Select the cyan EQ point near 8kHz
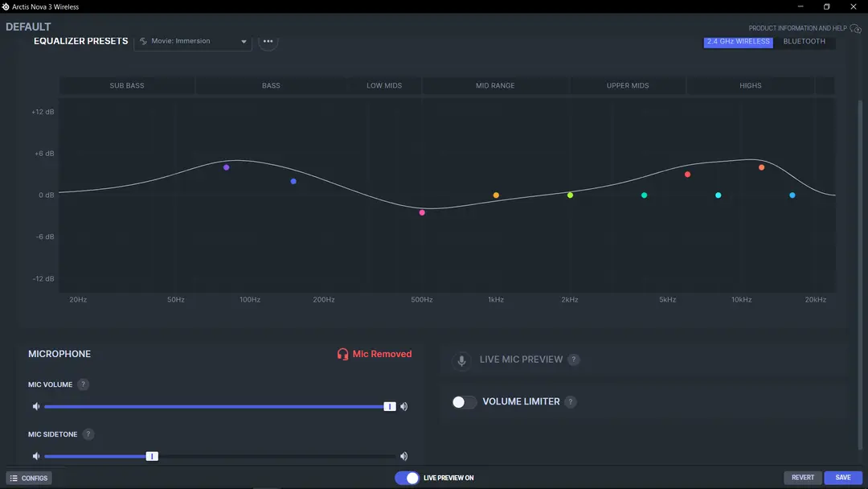868x489 pixels. pyautogui.click(x=718, y=195)
